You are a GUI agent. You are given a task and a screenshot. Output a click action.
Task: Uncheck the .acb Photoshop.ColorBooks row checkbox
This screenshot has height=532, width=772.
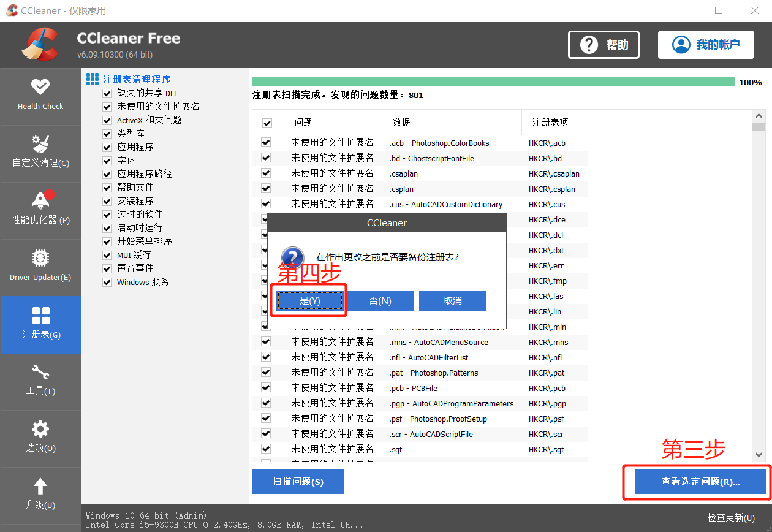pyautogui.click(x=266, y=143)
